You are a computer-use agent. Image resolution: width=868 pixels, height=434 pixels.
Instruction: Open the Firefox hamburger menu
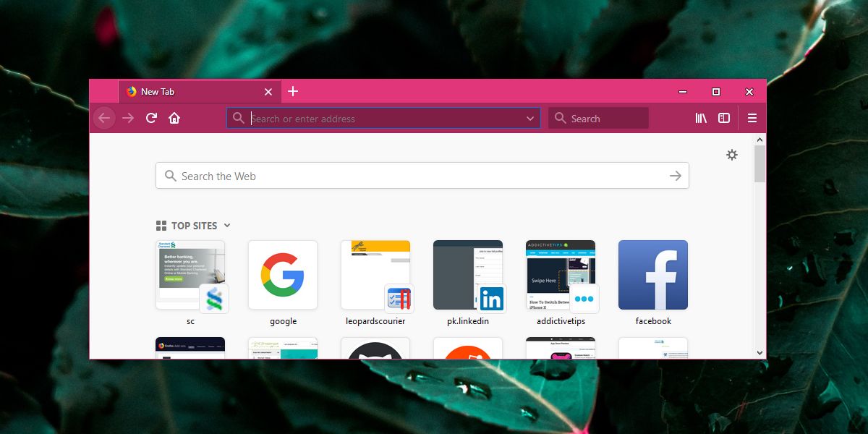pos(752,118)
